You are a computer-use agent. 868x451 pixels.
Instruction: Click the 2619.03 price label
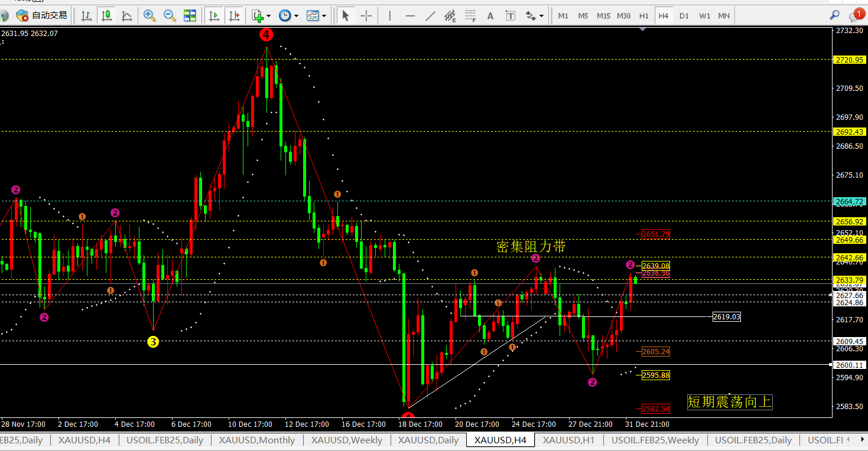tap(727, 317)
